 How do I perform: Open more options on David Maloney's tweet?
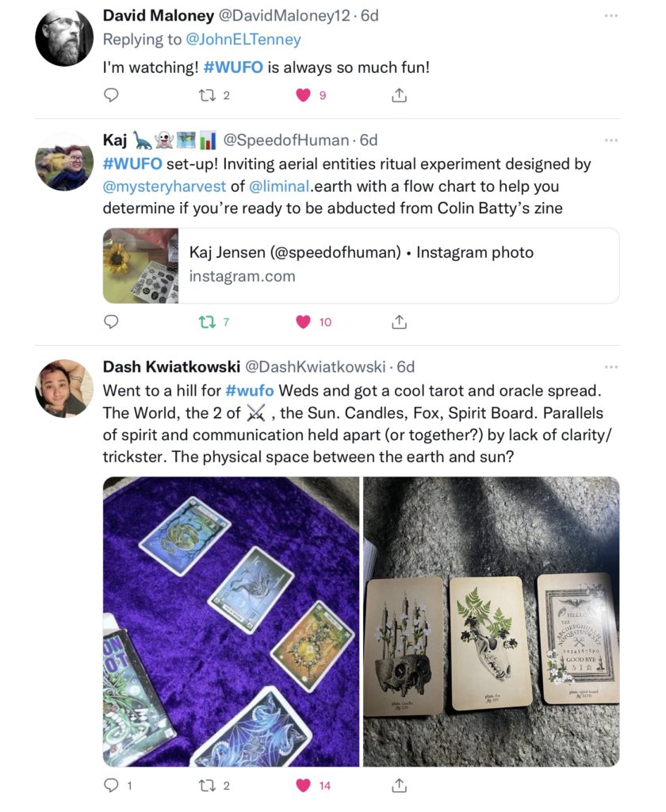(x=611, y=16)
